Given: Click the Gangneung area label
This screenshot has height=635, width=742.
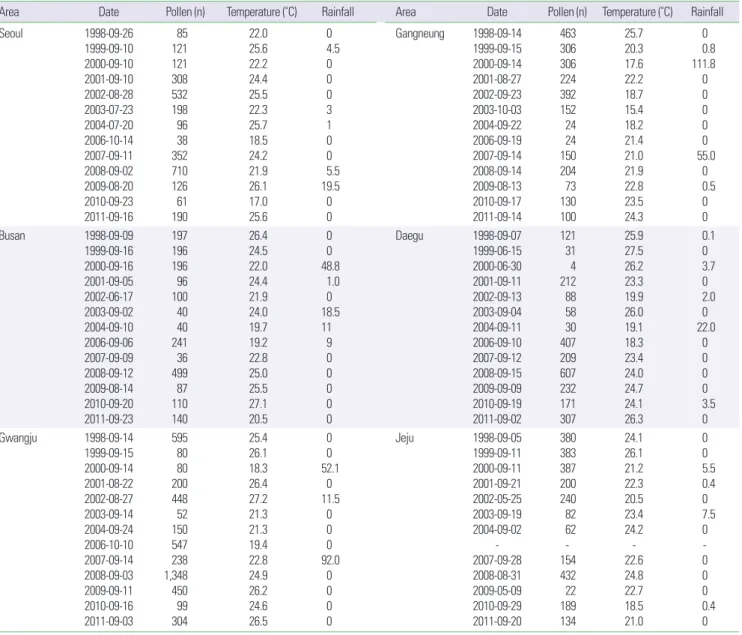Looking at the screenshot, I should point(420,34).
